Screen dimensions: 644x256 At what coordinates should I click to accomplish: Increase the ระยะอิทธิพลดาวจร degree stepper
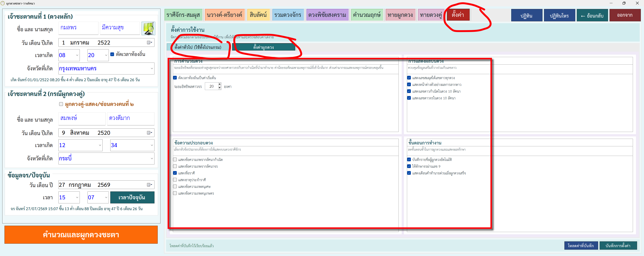(x=219, y=84)
